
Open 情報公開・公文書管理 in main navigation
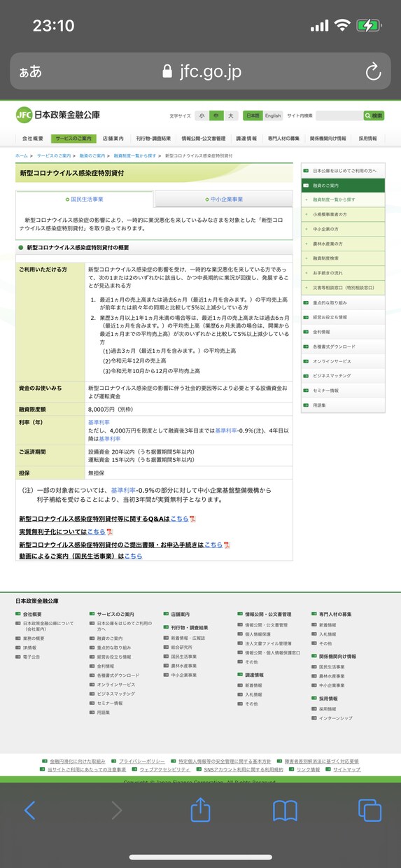coord(203,139)
